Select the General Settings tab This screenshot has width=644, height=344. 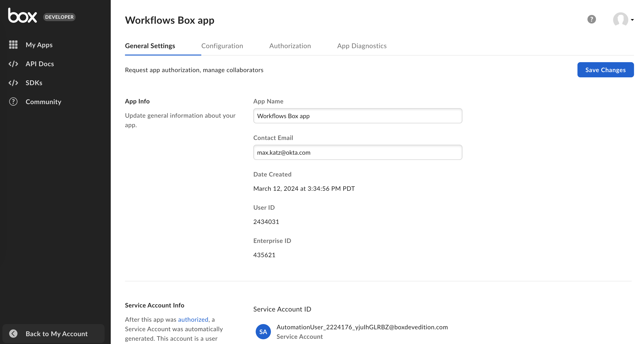pos(150,46)
